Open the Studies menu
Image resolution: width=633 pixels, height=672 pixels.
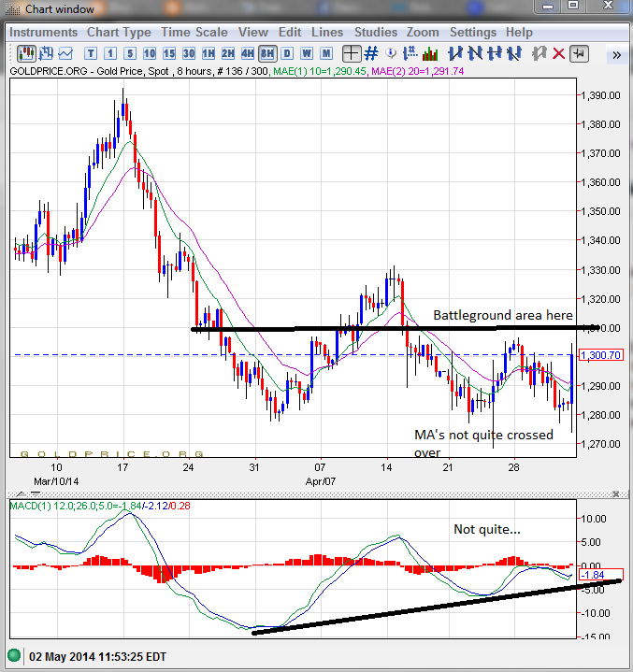click(x=376, y=32)
